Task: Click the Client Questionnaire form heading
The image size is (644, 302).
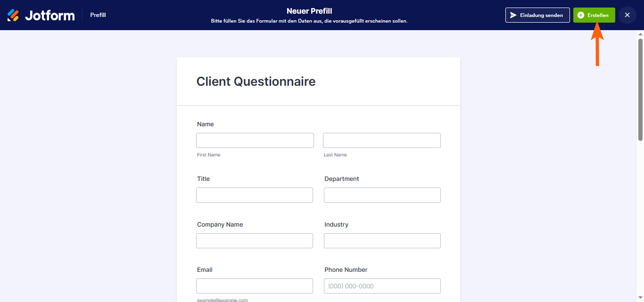Action: click(x=256, y=82)
